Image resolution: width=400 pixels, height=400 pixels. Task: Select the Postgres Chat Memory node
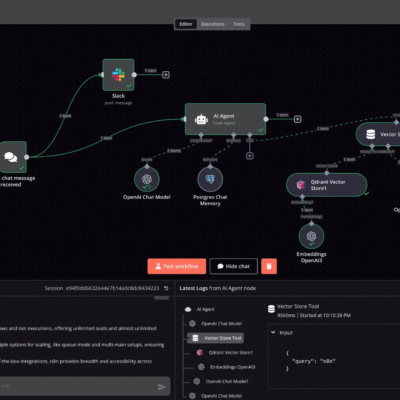[x=210, y=179]
